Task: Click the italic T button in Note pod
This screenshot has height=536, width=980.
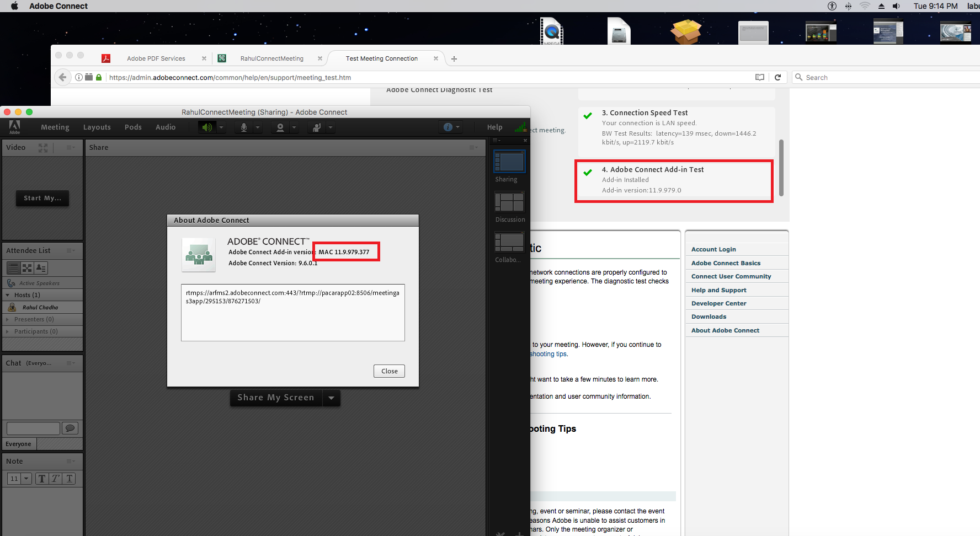Action: [56, 479]
